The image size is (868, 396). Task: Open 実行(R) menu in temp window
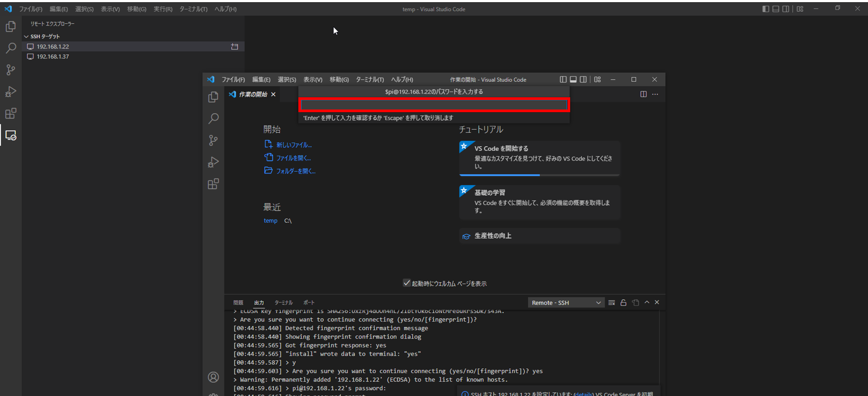pos(163,9)
